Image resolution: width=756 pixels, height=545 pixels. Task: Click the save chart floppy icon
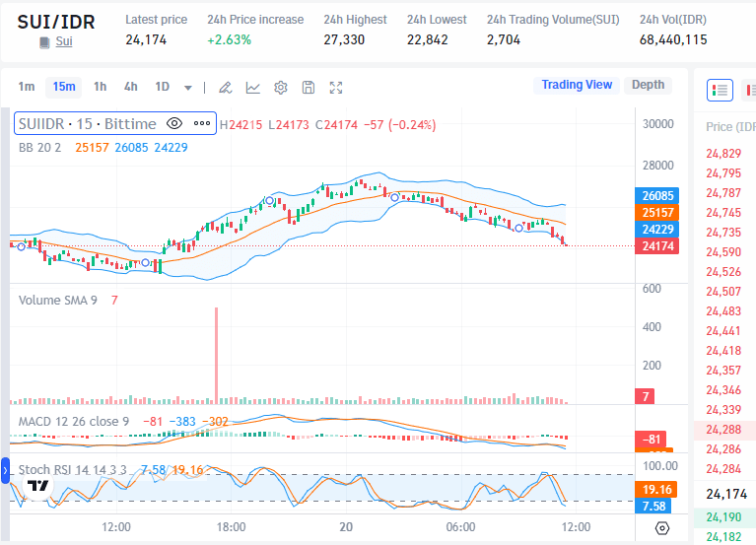309,87
